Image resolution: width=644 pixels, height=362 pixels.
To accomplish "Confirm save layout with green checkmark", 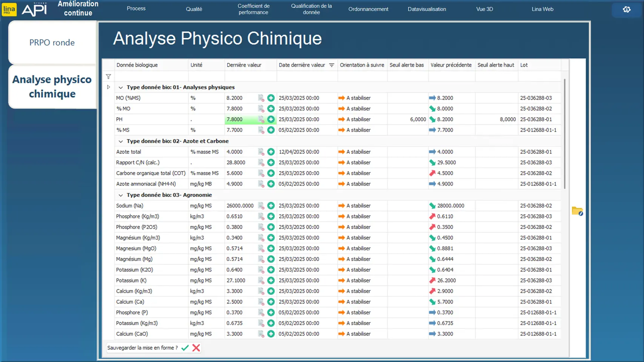I will 185,348.
